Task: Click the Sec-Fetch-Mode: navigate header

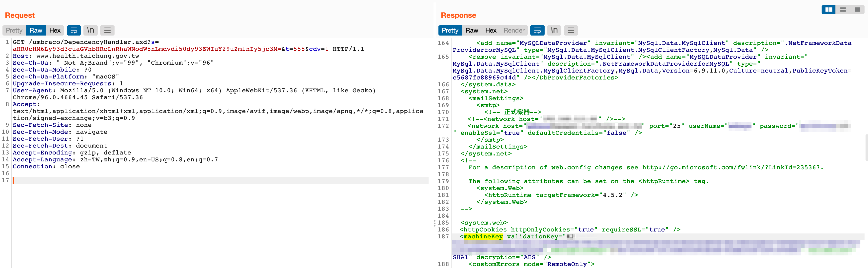Action: 60,132
